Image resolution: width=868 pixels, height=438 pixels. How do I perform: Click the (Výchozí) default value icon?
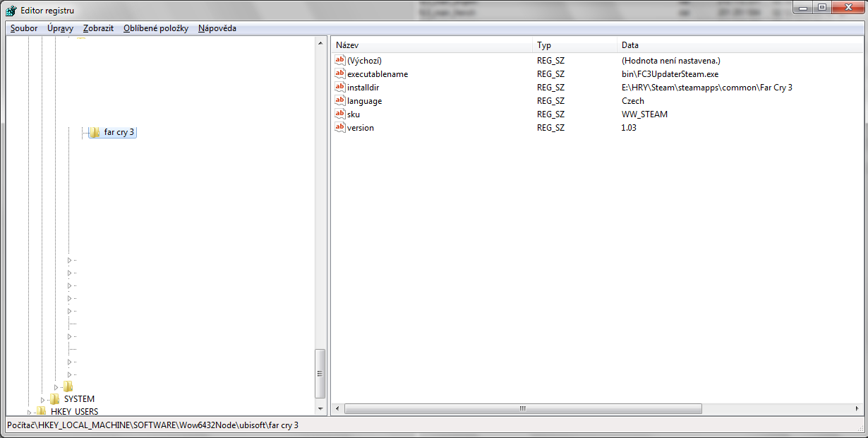click(x=339, y=60)
